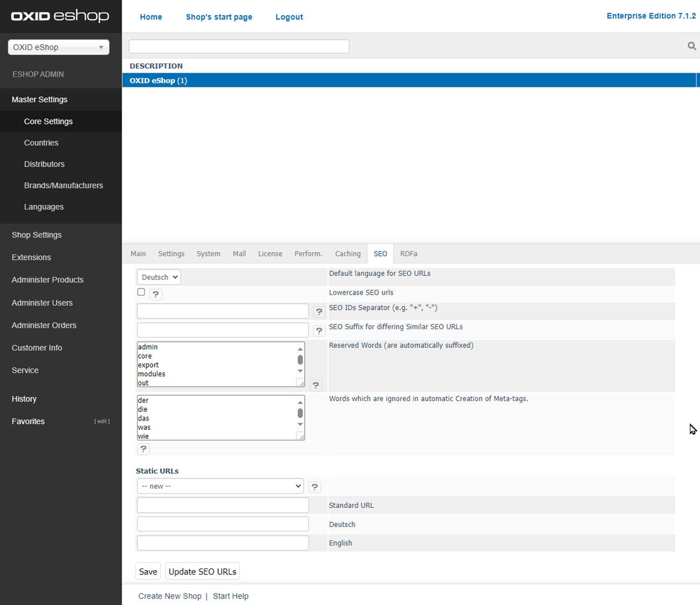Image resolution: width=700 pixels, height=605 pixels.
Task: Open Shop Settings in the sidebar
Action: tap(37, 235)
